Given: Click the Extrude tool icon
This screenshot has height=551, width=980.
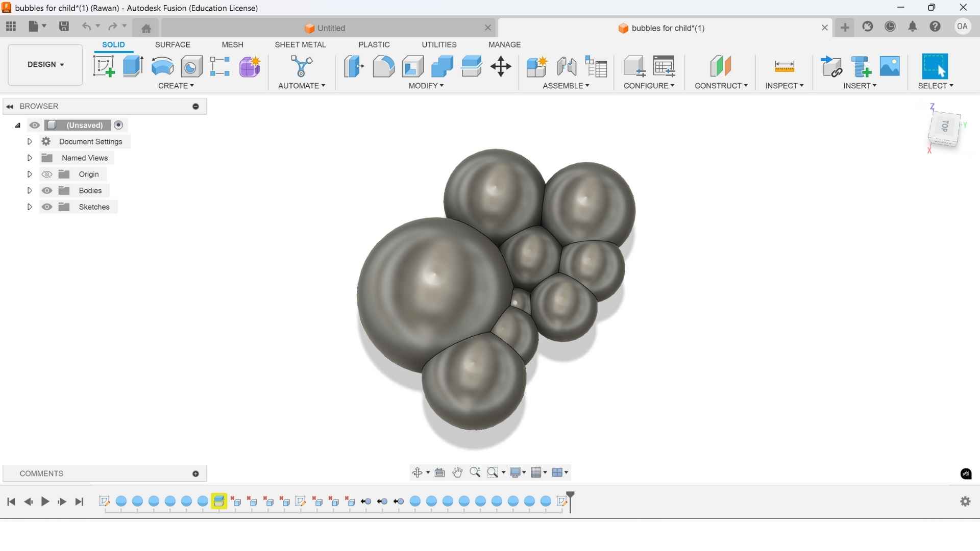Looking at the screenshot, I should [x=133, y=66].
